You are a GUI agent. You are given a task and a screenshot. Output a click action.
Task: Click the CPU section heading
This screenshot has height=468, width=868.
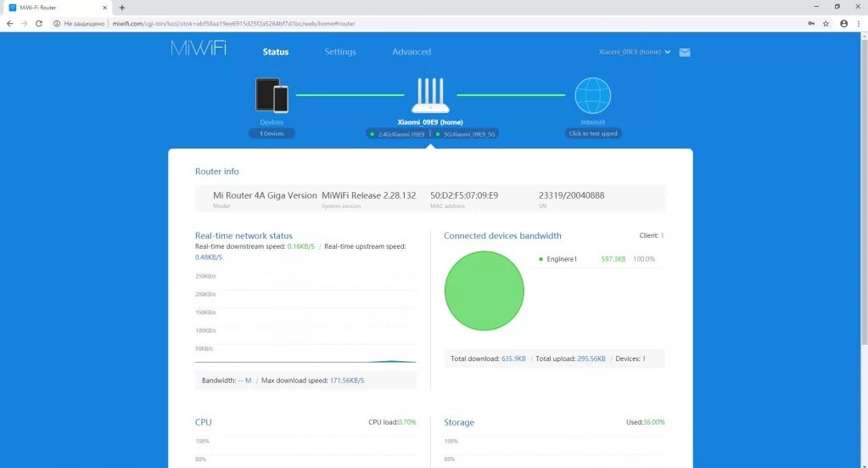pyautogui.click(x=203, y=422)
